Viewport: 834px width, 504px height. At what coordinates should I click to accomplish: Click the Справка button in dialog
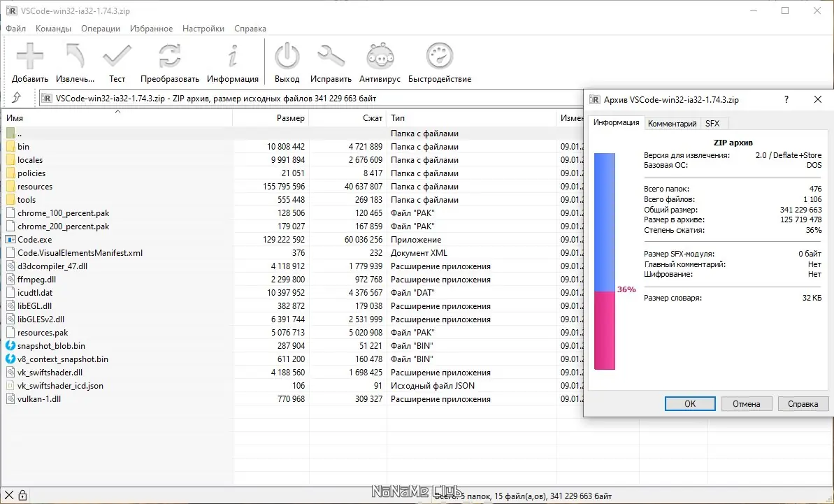point(803,403)
